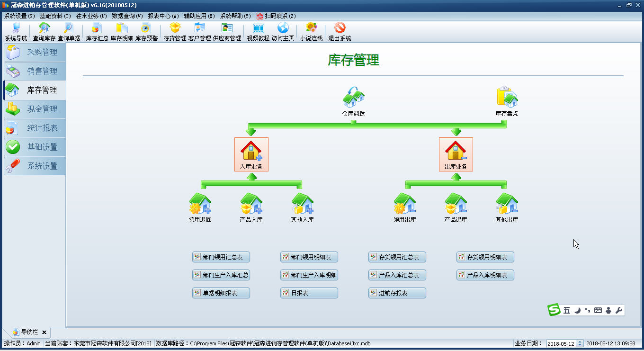Open 客户管理 toolbar icon
This screenshot has width=644, height=351.
[x=199, y=32]
